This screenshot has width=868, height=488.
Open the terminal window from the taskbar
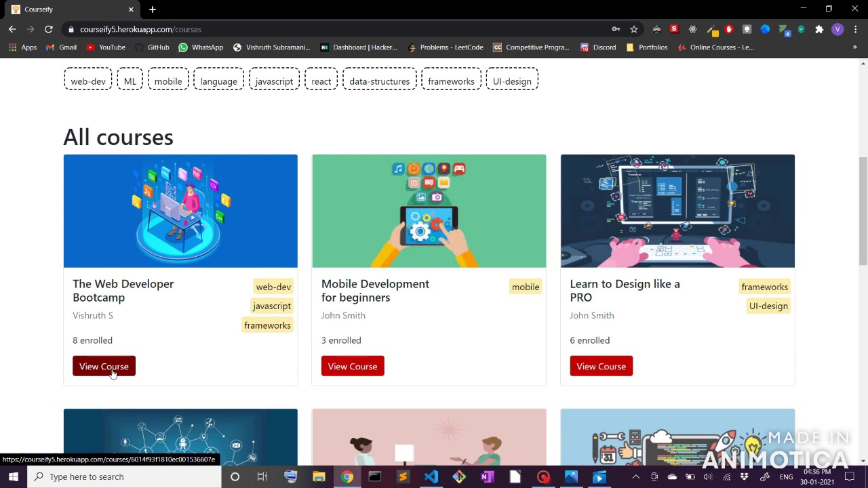tap(375, 476)
